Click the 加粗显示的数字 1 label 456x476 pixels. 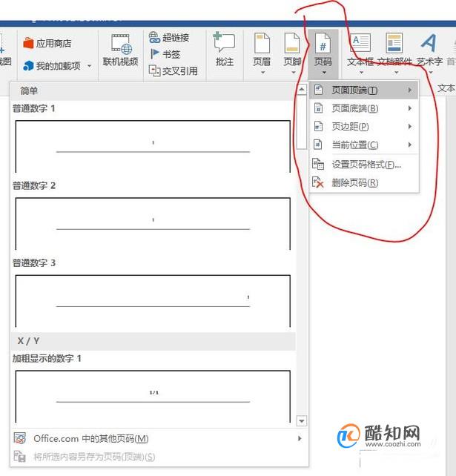coord(47,359)
